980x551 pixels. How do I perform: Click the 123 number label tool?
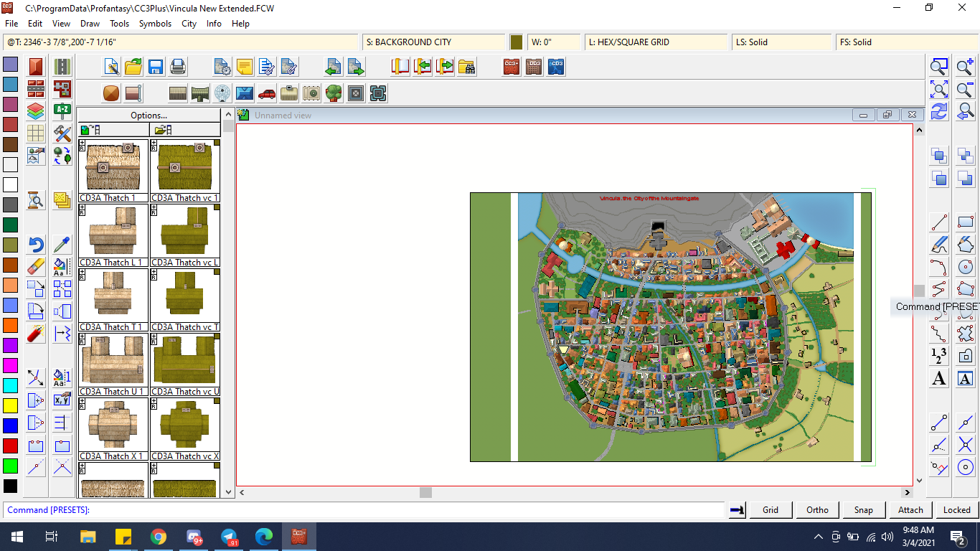click(x=939, y=356)
